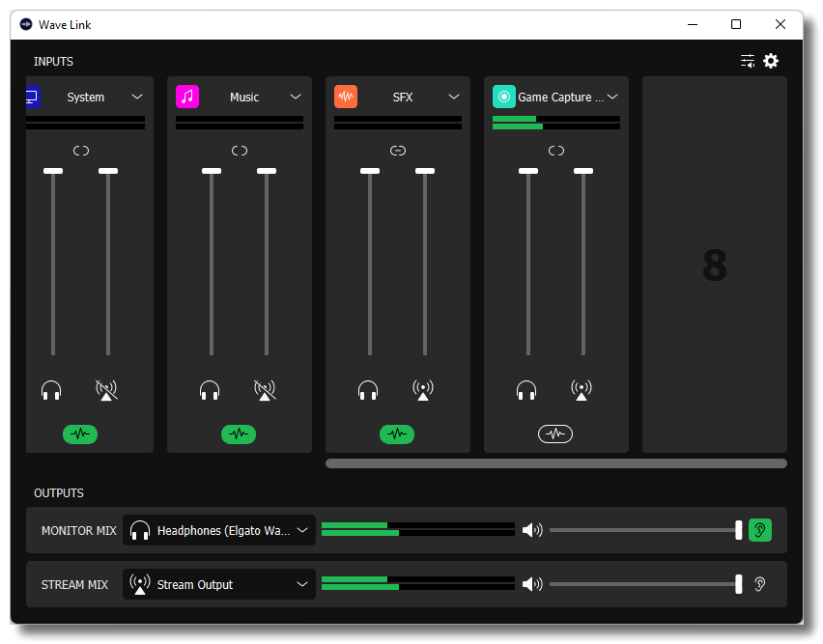This screenshot has width=823, height=644.
Task: Click Game Capture monitor fader handle
Action: [x=528, y=171]
